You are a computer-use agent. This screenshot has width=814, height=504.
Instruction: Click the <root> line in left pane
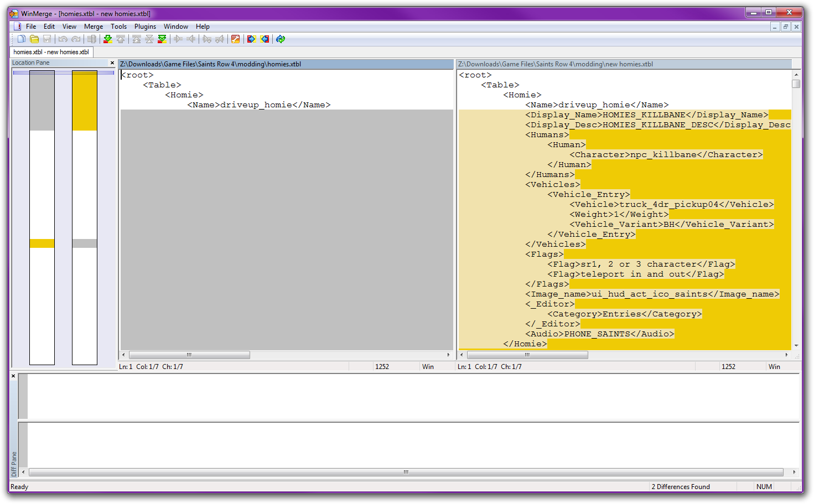click(137, 75)
